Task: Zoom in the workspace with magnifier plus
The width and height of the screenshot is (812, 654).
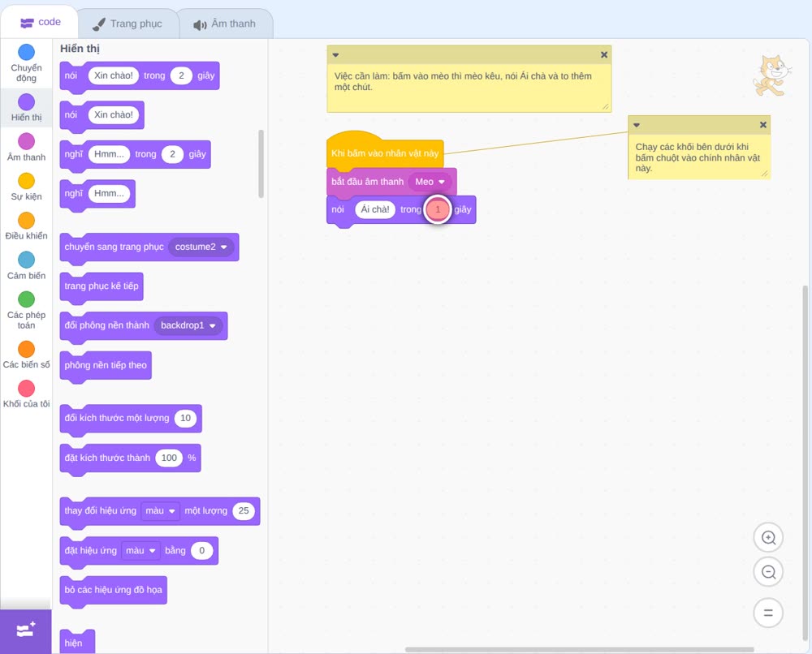Action: click(x=768, y=538)
